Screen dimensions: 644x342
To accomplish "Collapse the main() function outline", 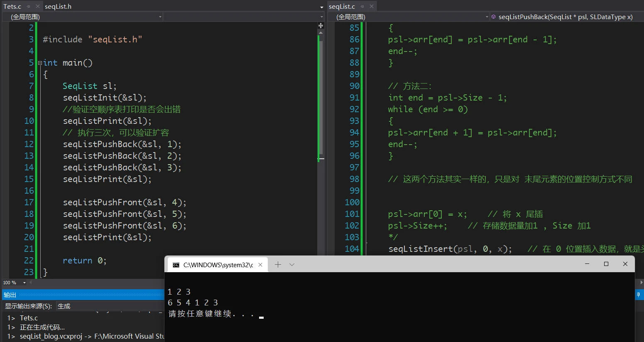I will (x=40, y=63).
